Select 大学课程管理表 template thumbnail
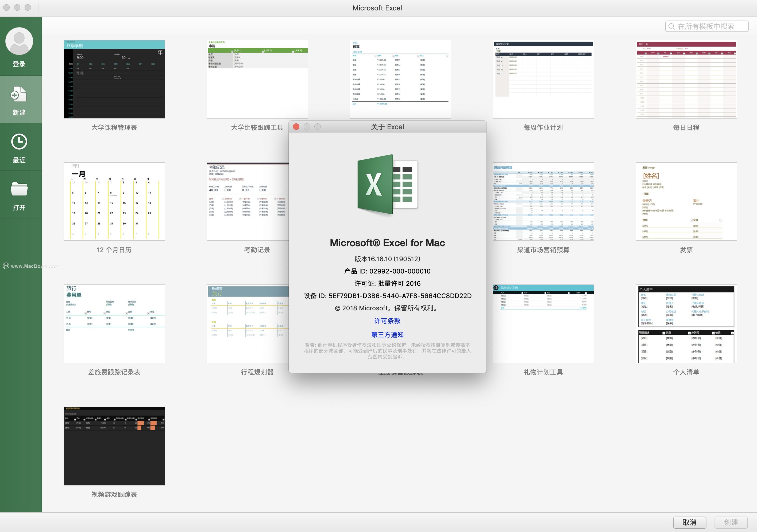This screenshot has height=532, width=757. (114, 79)
